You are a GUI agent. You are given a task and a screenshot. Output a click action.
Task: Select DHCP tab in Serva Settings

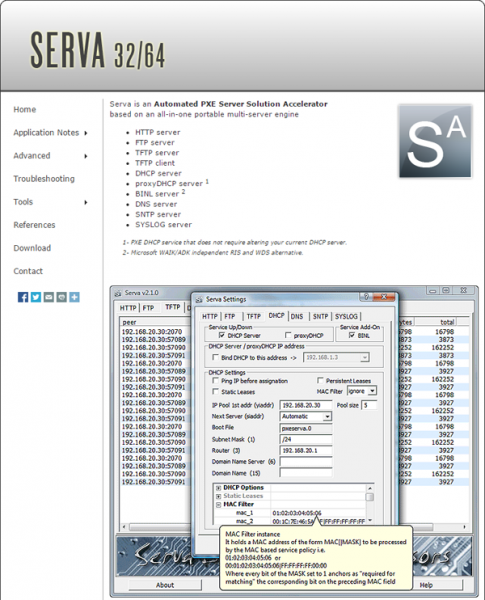coord(276,315)
